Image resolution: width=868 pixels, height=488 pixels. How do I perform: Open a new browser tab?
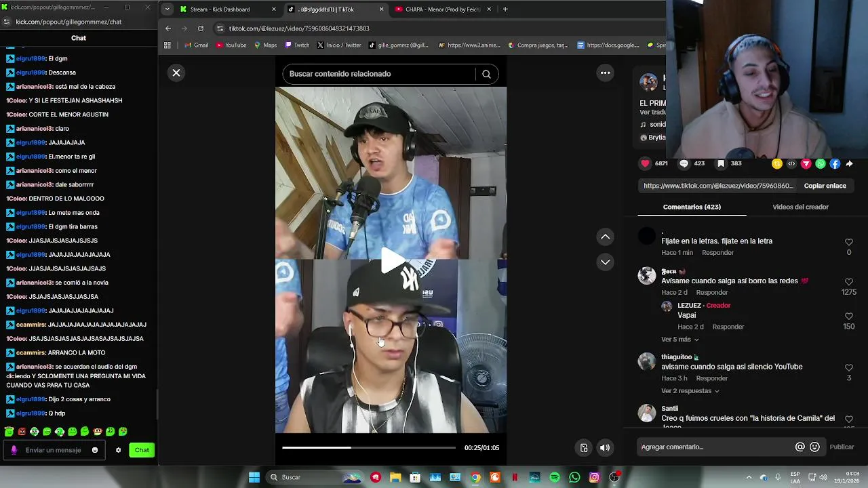pos(505,9)
